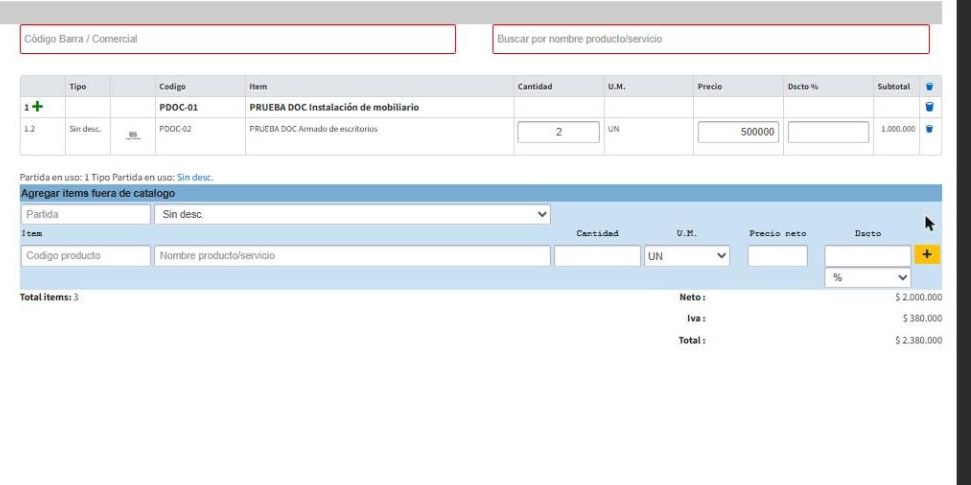The image size is (971, 485).
Task: Select the PDOC-01 code cell
Action: (x=178, y=107)
